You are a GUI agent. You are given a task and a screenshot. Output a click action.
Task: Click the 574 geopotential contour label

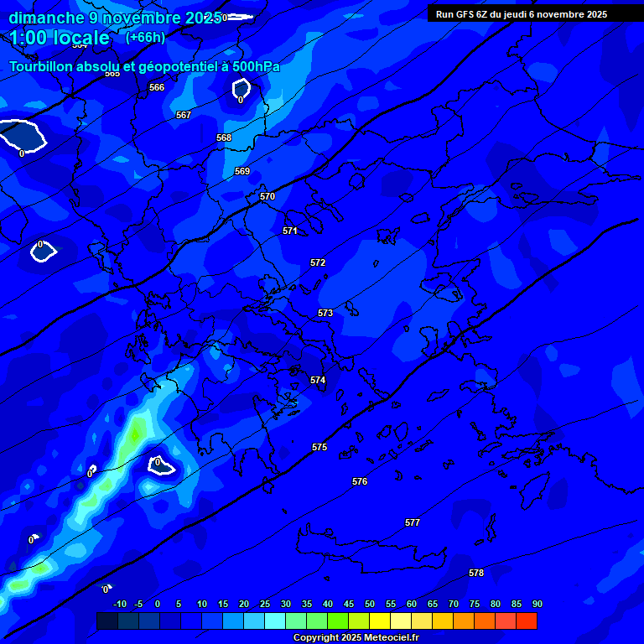[x=318, y=380]
